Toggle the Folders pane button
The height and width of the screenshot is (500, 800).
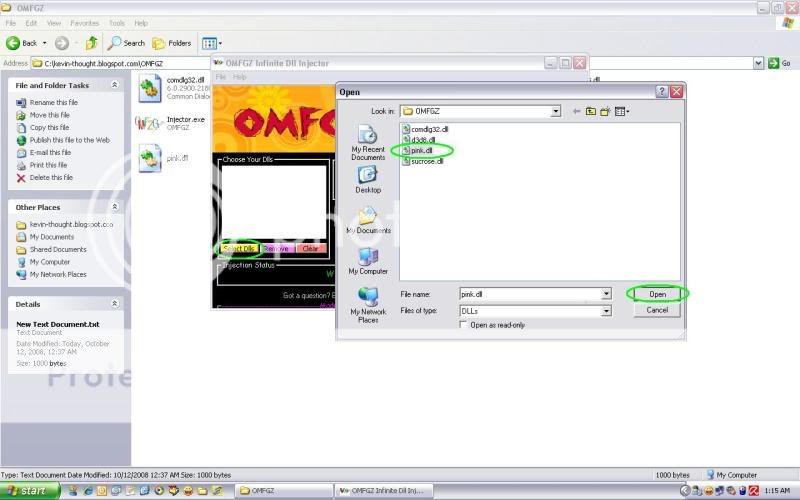[x=173, y=43]
